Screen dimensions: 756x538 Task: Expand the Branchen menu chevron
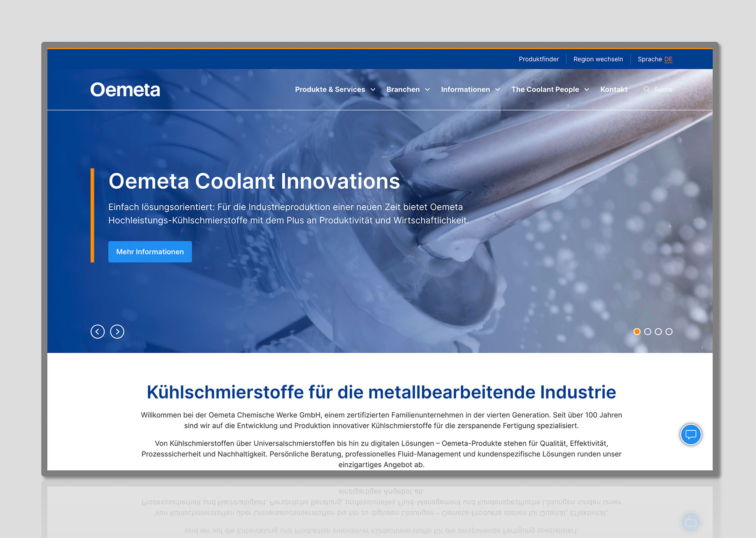tap(428, 90)
